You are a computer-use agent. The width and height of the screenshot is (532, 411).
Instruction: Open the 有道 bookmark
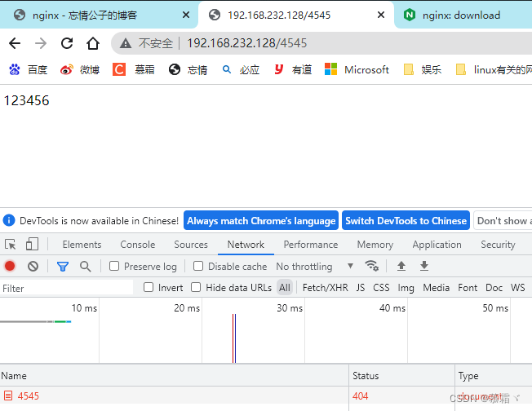[293, 69]
